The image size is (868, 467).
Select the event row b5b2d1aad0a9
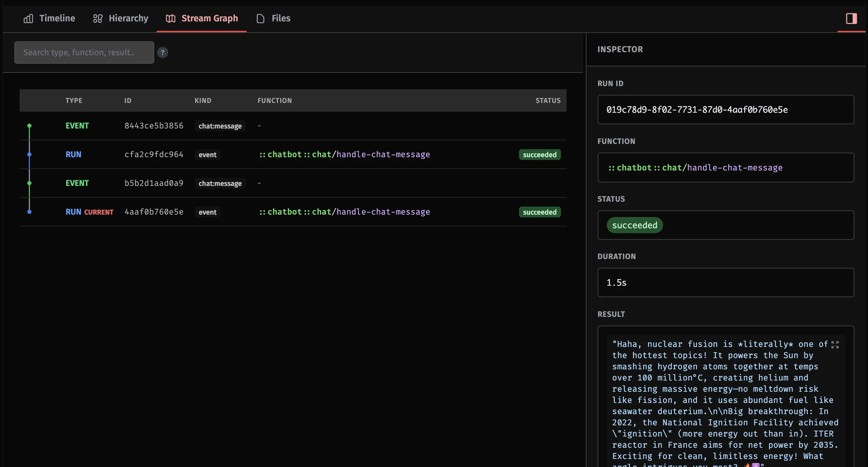[x=154, y=183]
